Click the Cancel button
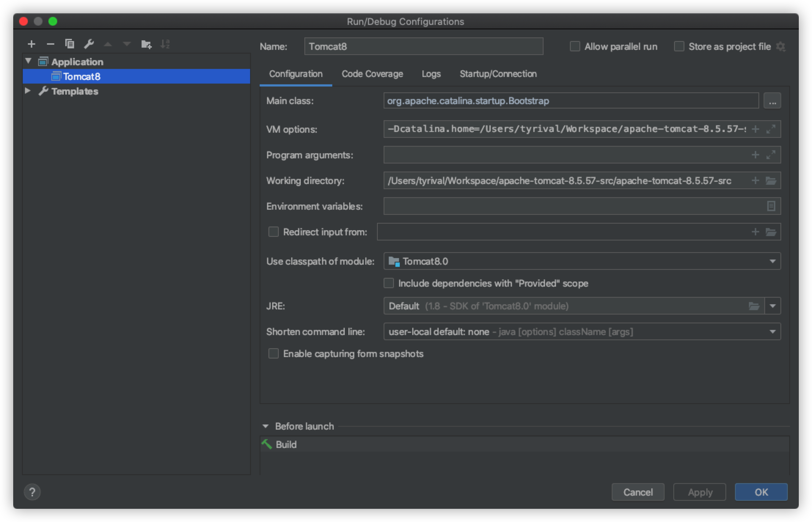The width and height of the screenshot is (812, 522). point(638,492)
